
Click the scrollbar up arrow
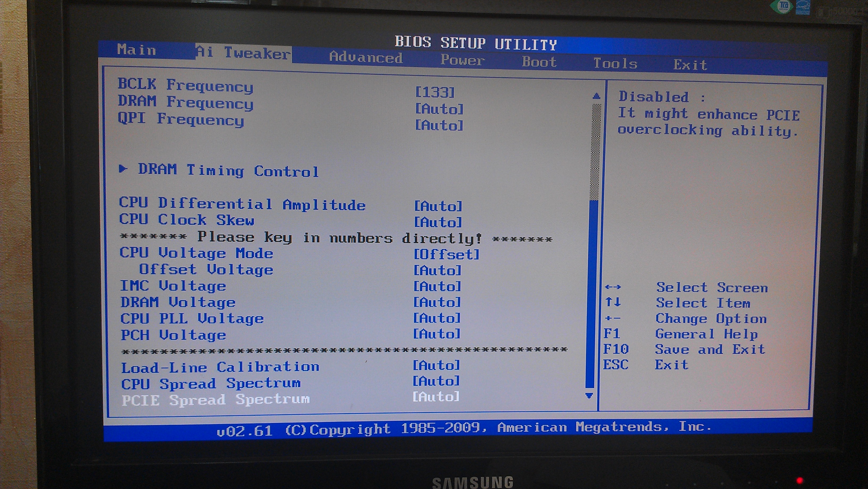[x=596, y=96]
